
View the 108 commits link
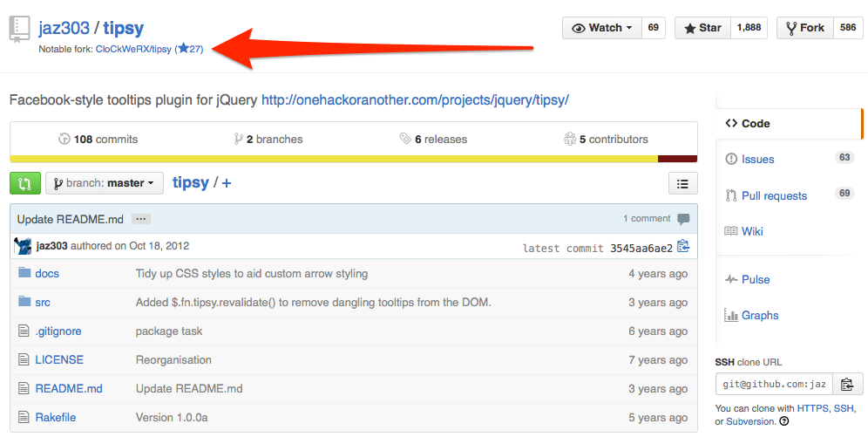pyautogui.click(x=98, y=139)
